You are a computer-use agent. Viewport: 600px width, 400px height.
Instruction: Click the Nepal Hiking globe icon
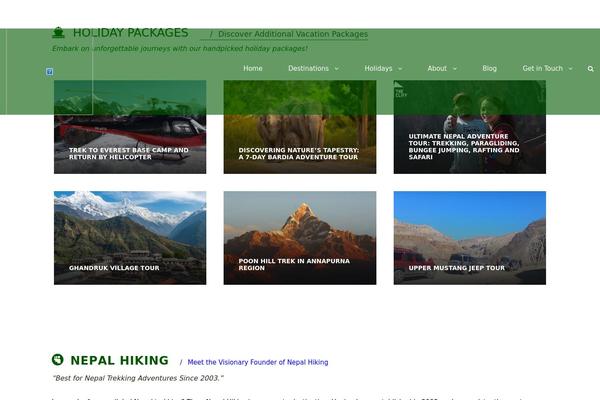(58, 359)
